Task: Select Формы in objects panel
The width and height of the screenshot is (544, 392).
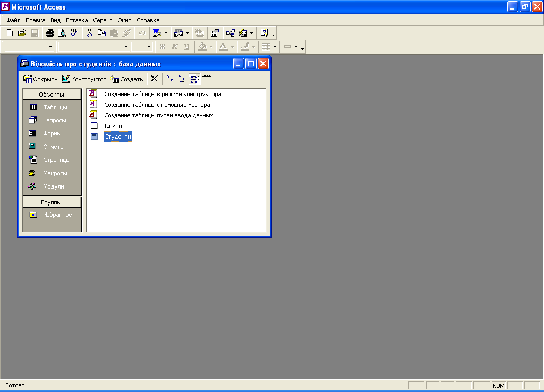Action: pos(52,133)
